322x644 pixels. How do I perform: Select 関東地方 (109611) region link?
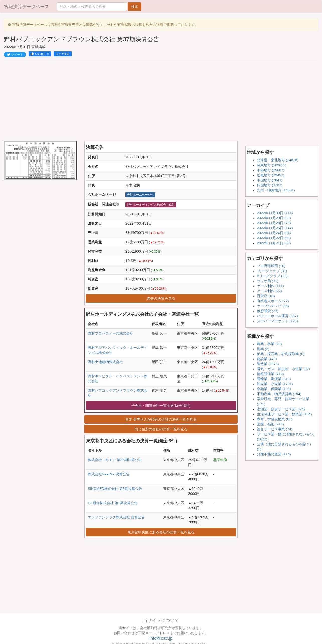click(271, 165)
